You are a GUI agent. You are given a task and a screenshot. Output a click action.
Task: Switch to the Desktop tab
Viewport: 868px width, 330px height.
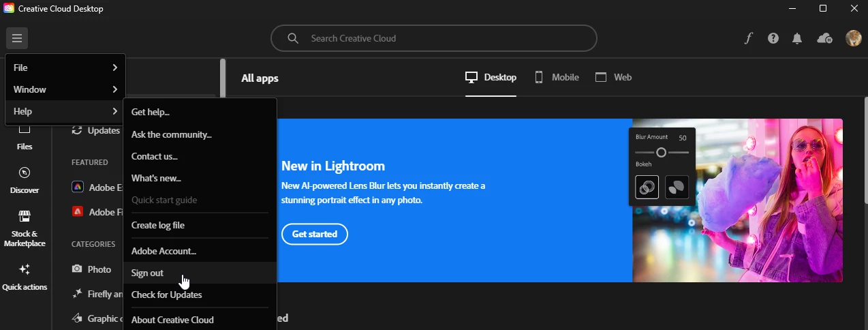(491, 77)
